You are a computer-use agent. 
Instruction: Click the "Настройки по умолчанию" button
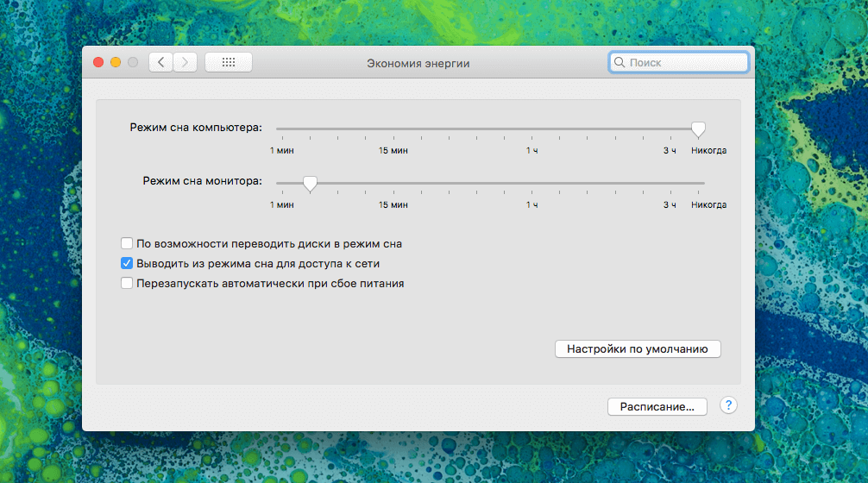[637, 349]
